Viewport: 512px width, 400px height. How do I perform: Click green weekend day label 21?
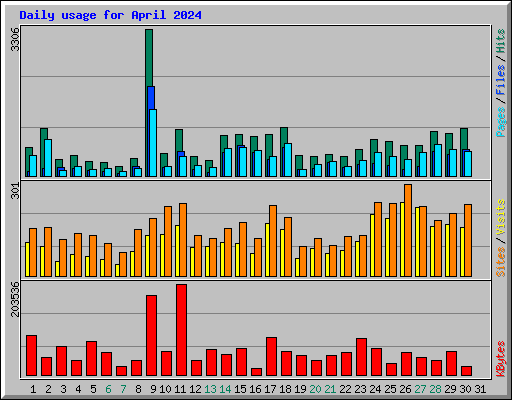click(x=330, y=389)
